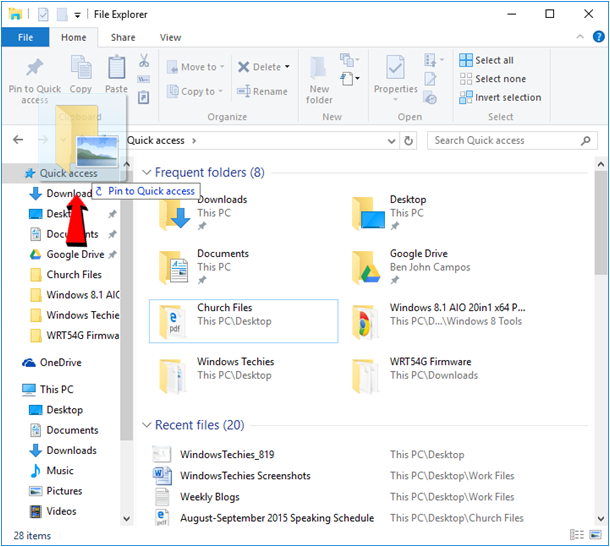
Task: Select OneDrive in the navigation pane
Action: click(x=52, y=363)
